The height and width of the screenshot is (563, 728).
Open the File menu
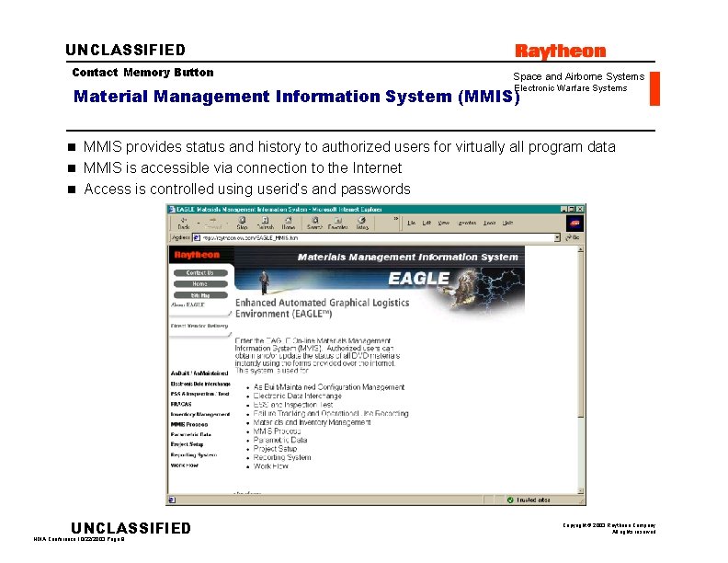(x=411, y=223)
